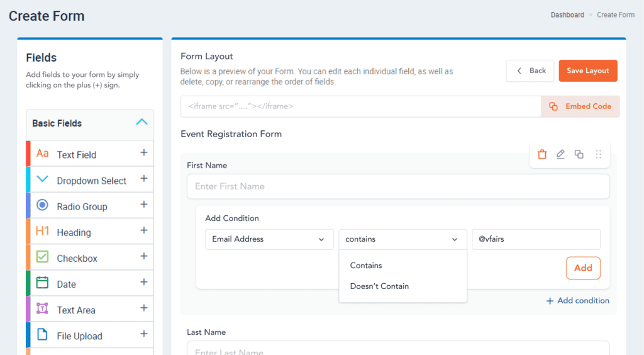Select the Contains option
Viewport: 644px width, 355px height.
coord(366,266)
